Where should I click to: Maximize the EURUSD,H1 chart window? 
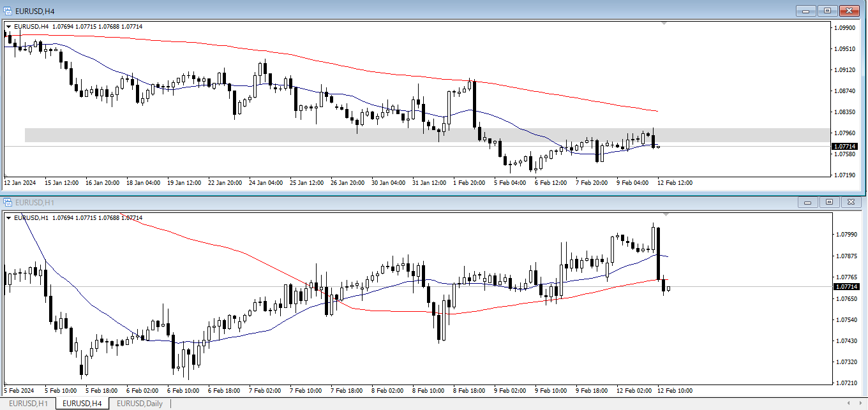click(829, 202)
